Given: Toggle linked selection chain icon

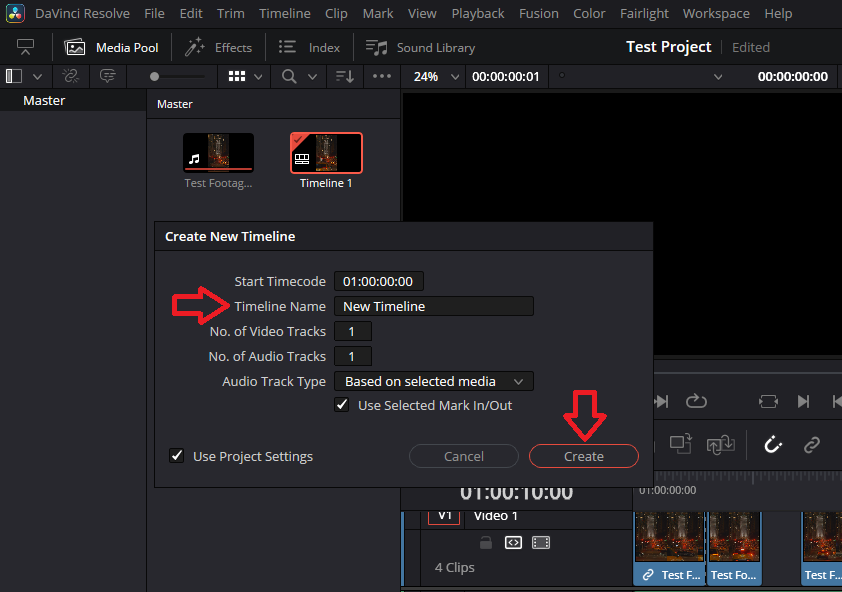Looking at the screenshot, I should 812,445.
